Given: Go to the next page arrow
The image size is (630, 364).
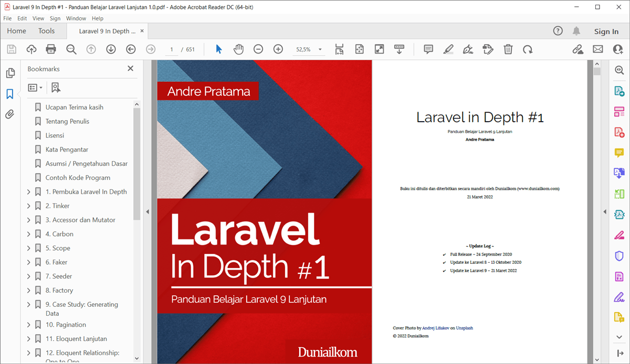Looking at the screenshot, I should tap(111, 49).
